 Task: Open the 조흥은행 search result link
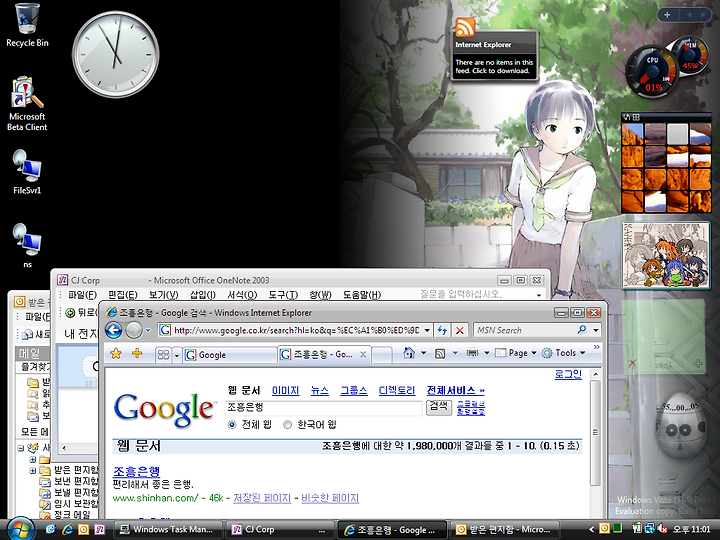tap(136, 471)
